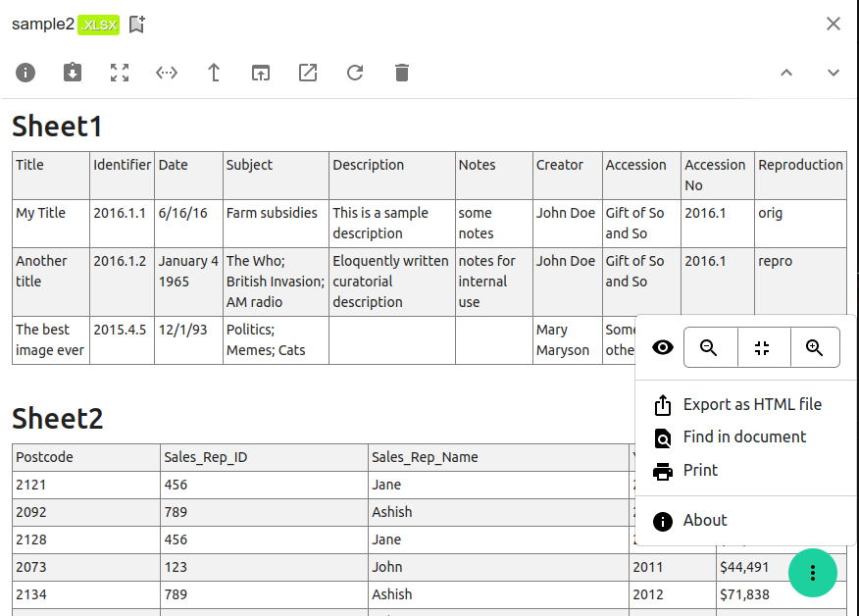859x616 pixels.
Task: Open the external link icon
Action: [x=308, y=73]
